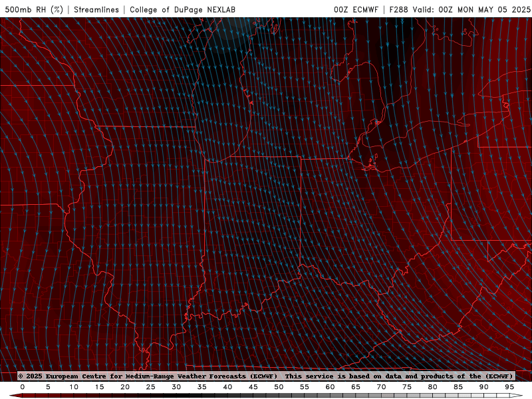Click the '25' label on legend
532x399 pixels.
pos(151,387)
